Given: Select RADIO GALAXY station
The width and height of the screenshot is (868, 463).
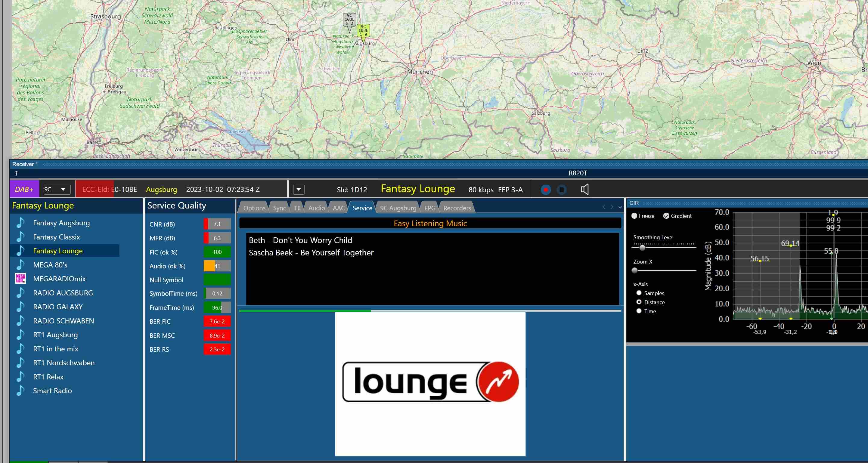Looking at the screenshot, I should click(57, 307).
